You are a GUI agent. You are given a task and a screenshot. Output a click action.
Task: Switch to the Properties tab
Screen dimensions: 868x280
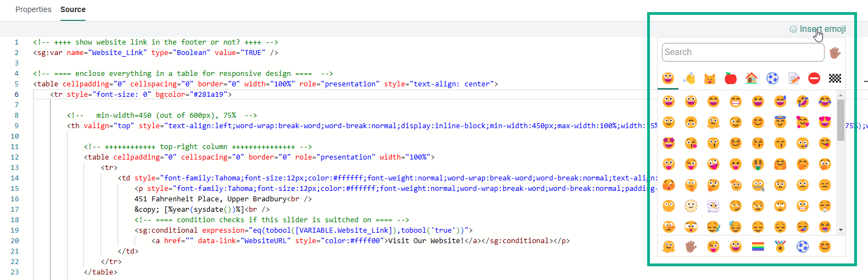click(33, 9)
